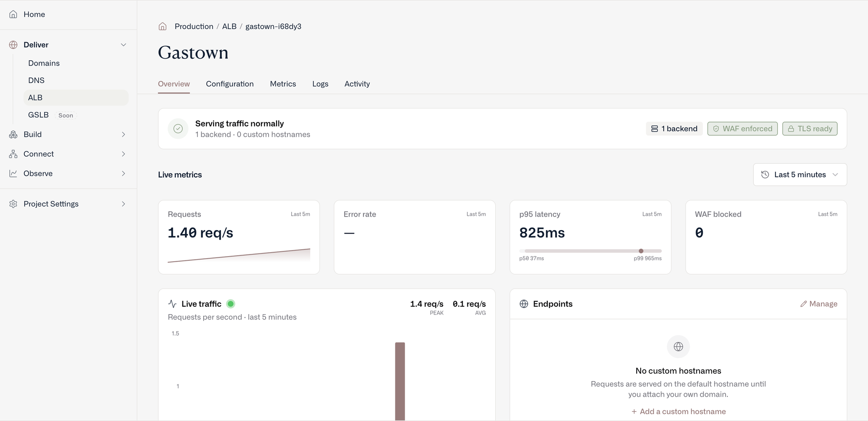Expand the Project Settings chevron
The height and width of the screenshot is (421, 868).
click(x=124, y=204)
